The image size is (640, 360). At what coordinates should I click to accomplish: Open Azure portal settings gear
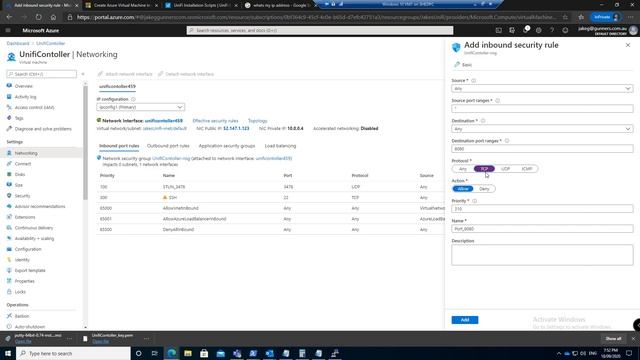pyautogui.click(x=539, y=30)
